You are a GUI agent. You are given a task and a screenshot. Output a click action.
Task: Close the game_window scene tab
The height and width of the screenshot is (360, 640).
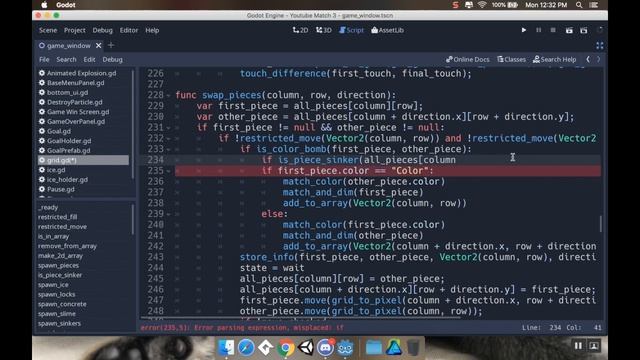click(98, 46)
